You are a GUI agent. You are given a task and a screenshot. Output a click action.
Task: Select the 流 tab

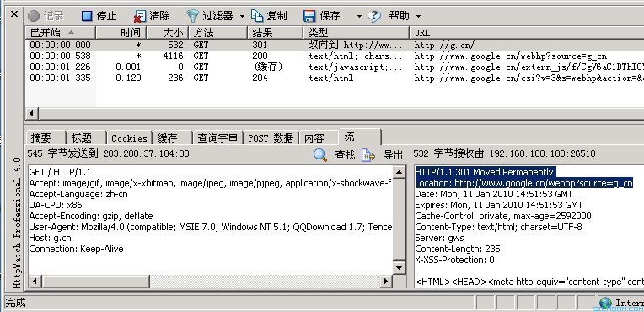(360, 137)
